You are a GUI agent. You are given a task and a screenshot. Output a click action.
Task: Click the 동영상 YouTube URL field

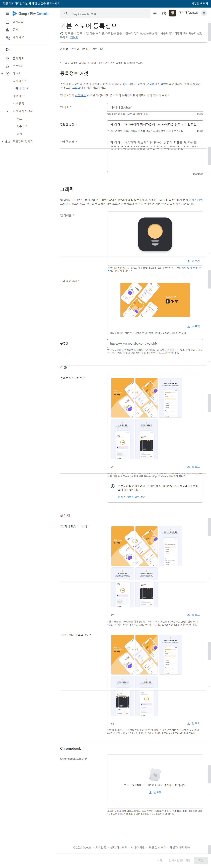click(155, 343)
